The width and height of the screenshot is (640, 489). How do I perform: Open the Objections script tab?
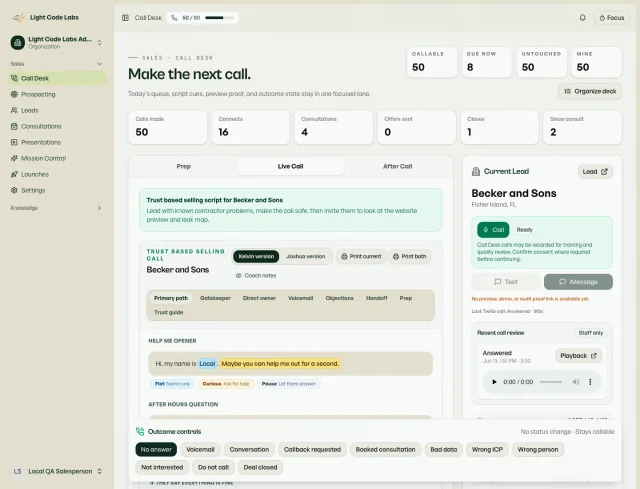tap(340, 298)
